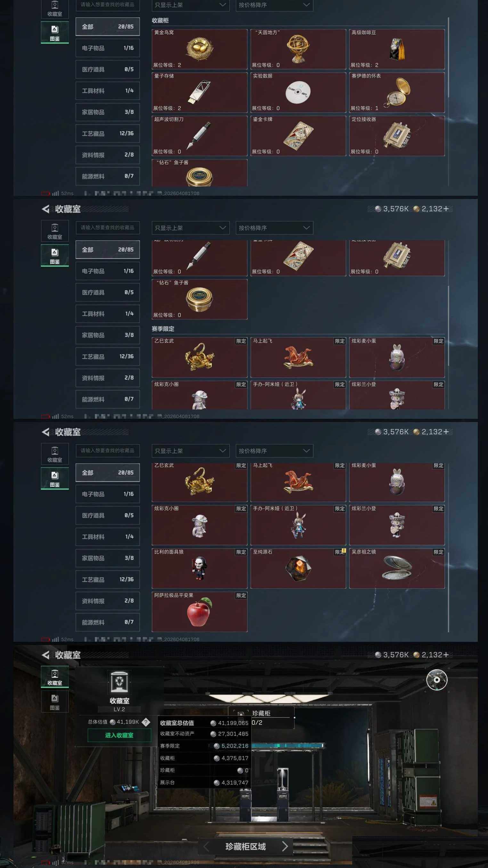Pick the 赛伊德的怀表 pocket watch
Image resolution: width=488 pixels, height=868 pixels.
point(397,92)
